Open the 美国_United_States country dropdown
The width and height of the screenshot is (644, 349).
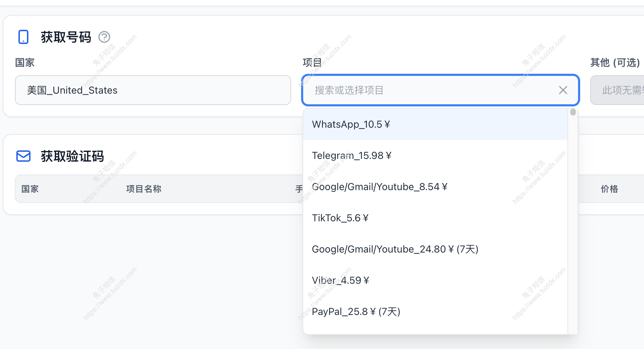click(153, 90)
